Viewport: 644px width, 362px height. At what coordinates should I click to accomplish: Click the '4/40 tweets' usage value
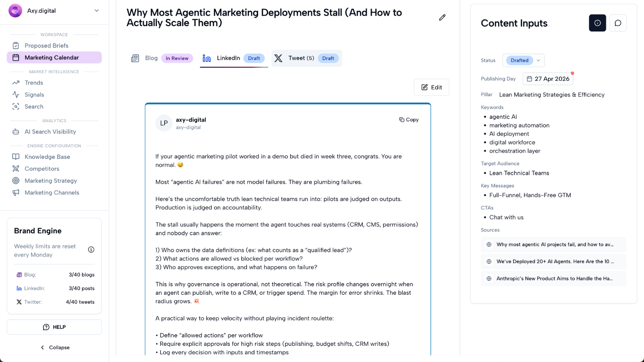coord(80,302)
